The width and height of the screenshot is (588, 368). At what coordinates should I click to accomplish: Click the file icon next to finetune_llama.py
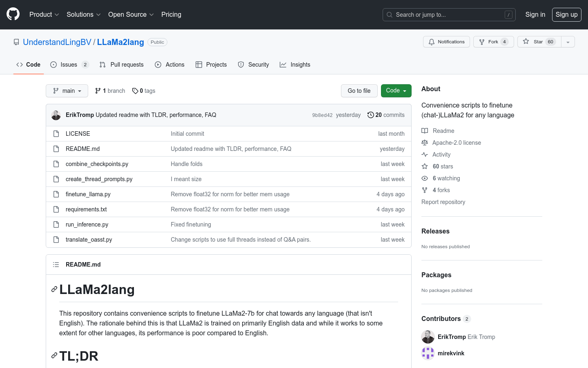(x=56, y=194)
